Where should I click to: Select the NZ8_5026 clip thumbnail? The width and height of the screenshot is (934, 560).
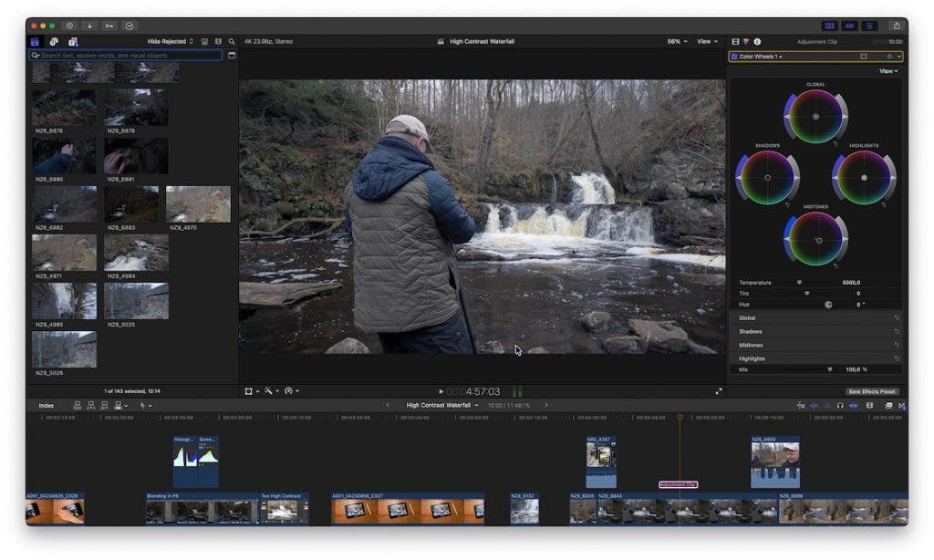[65, 349]
